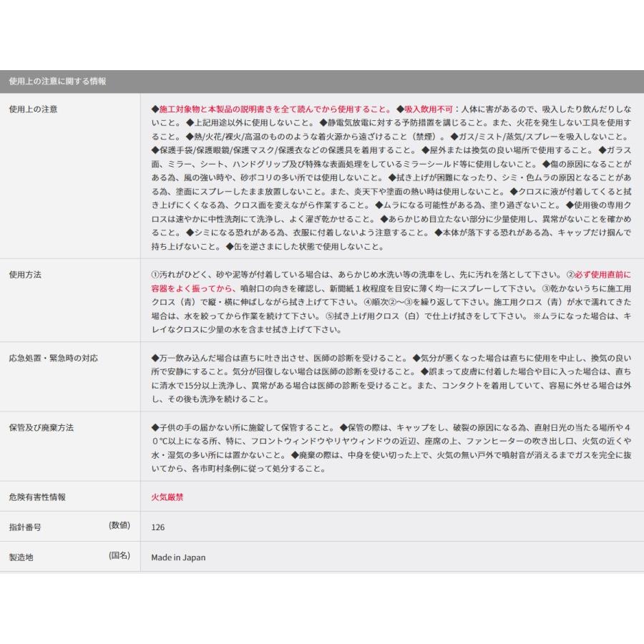Click red text 必ず使用直前に
The height and width of the screenshot is (644, 644).
click(x=603, y=275)
